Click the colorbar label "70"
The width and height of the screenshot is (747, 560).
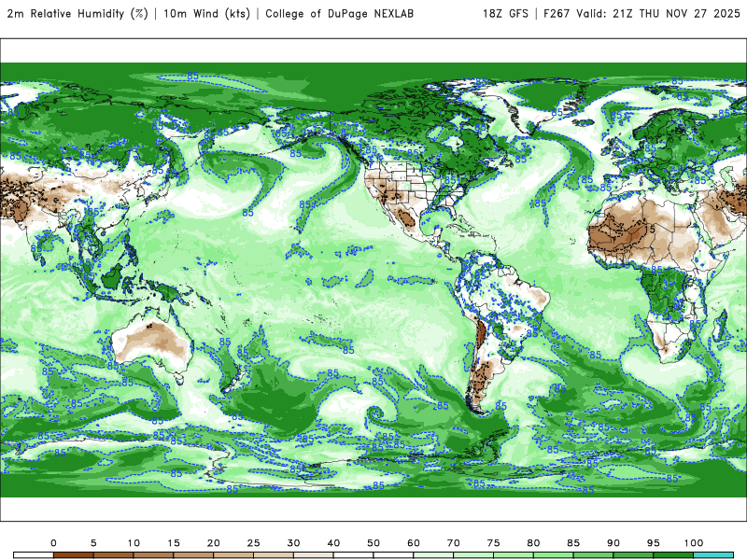tap(454, 543)
